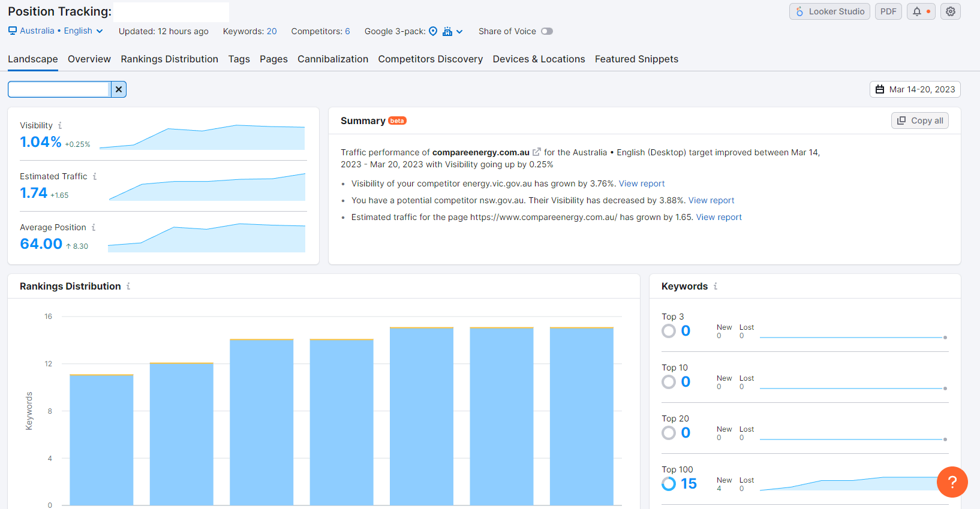
Task: Click the Summary beta badge
Action: pos(397,121)
